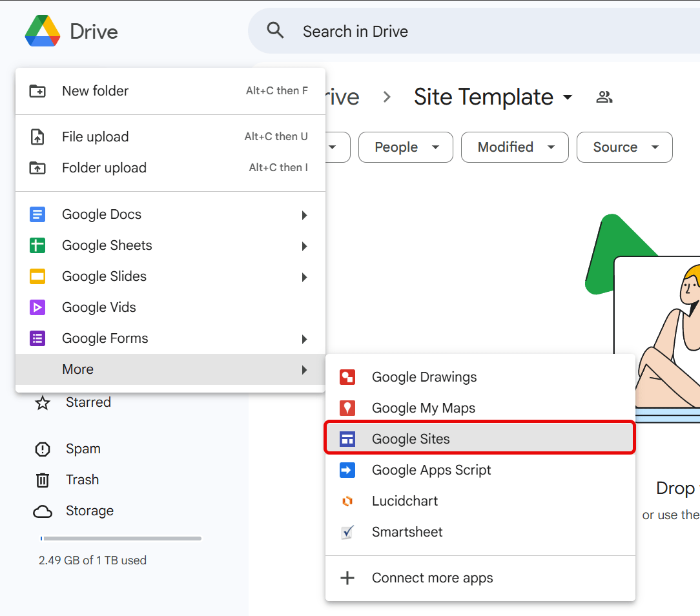Expand the Google Docs submenu arrow
700x616 pixels.
click(304, 215)
